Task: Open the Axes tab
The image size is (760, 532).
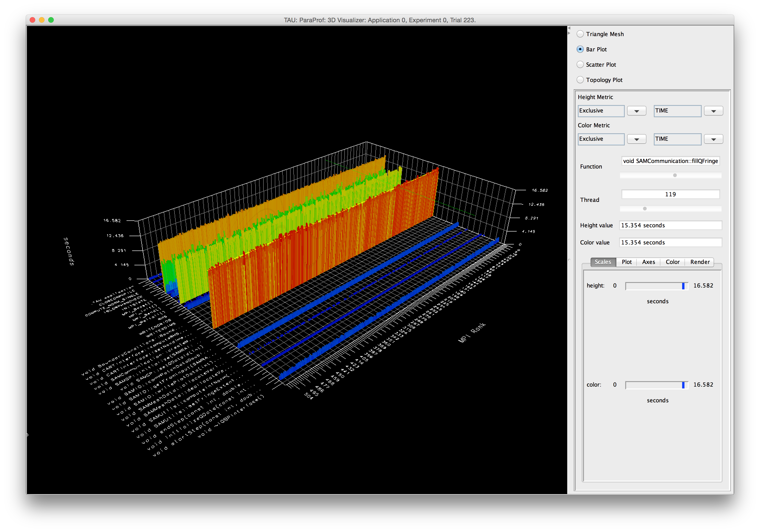Action: (649, 262)
